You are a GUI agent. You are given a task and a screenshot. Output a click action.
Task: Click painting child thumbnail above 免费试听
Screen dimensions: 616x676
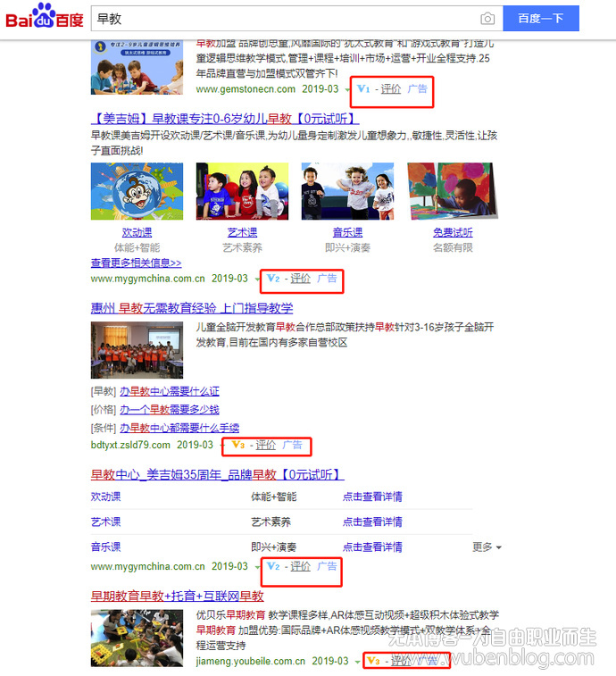[x=453, y=191]
